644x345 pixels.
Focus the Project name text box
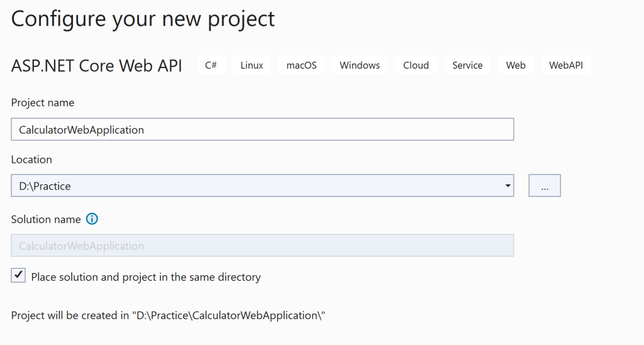(x=262, y=130)
